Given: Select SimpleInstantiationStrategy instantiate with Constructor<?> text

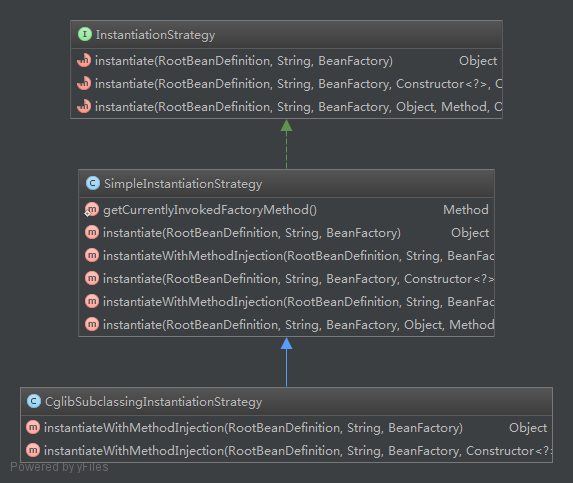Looking at the screenshot, I should (298, 279).
